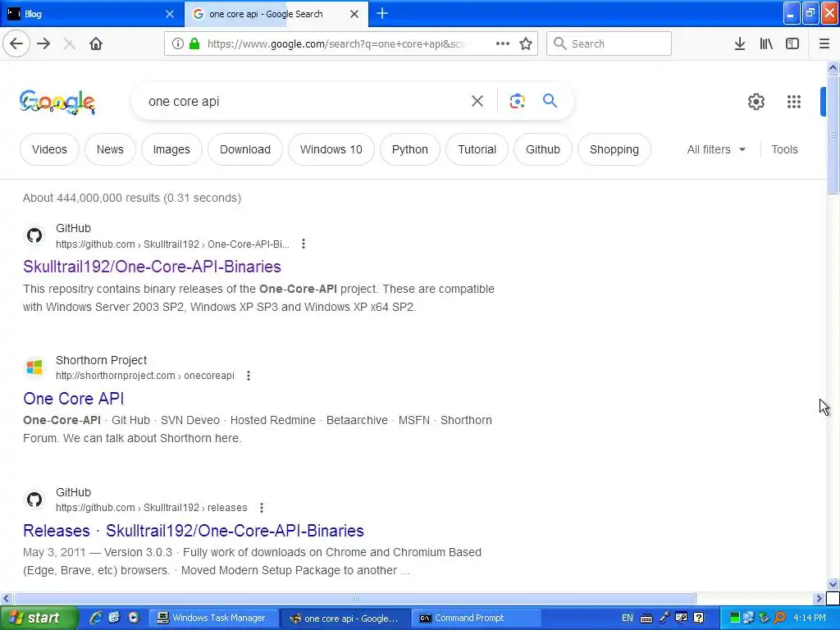The height and width of the screenshot is (630, 840).
Task: Launch Internet Explorer from quick launch
Action: (97, 618)
